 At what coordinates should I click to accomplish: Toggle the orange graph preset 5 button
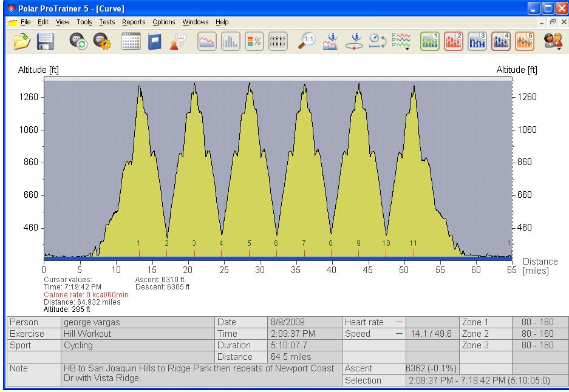click(x=525, y=41)
